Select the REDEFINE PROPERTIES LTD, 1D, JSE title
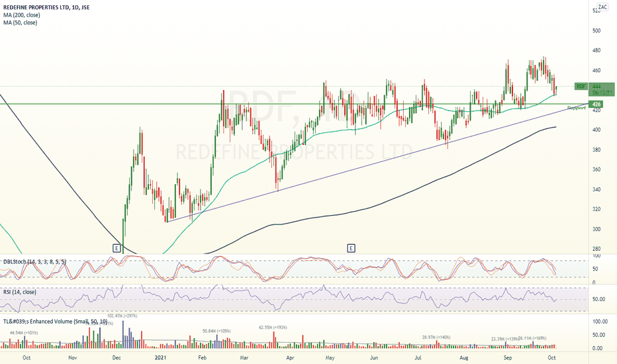617x364 pixels. [46, 7]
